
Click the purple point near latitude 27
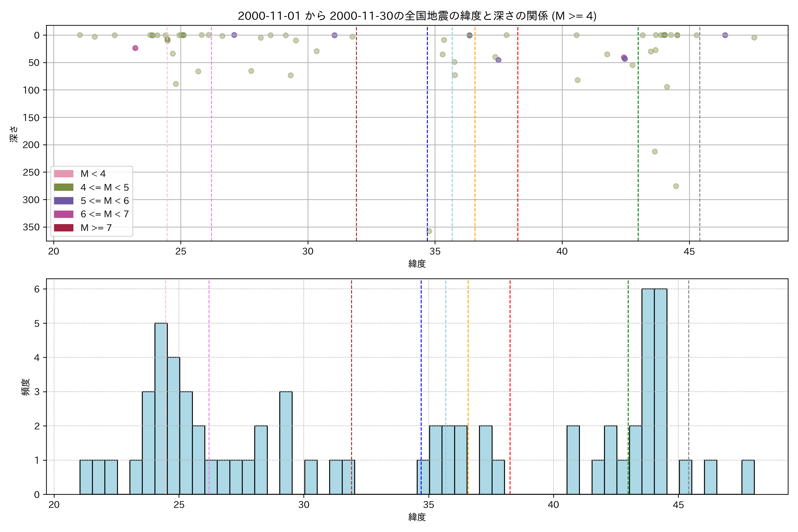pos(234,35)
